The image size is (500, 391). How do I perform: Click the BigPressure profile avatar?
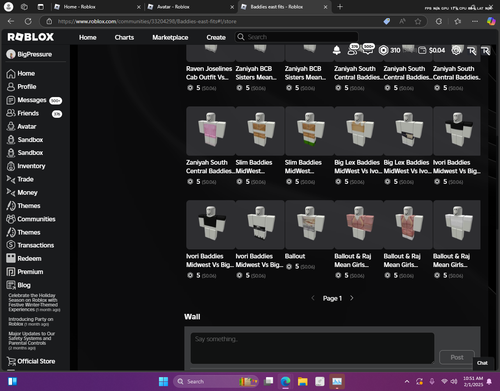11,54
